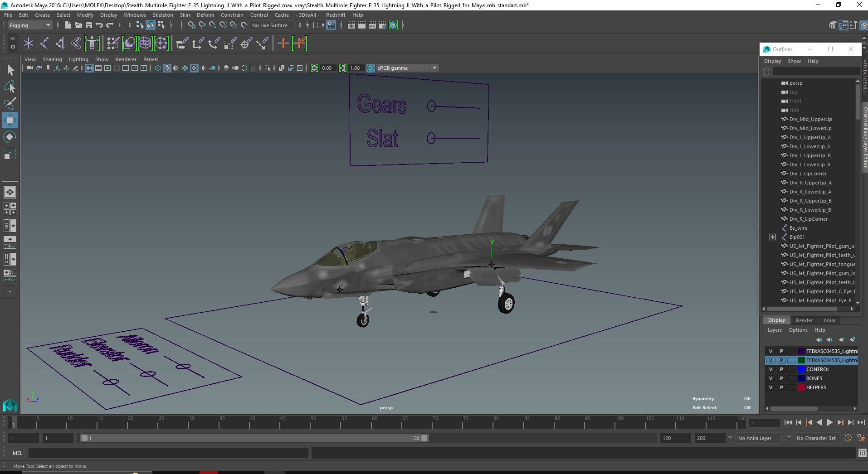Screen dimensions: 868x474
Task: Go to end of playback range
Action: [x=861, y=422]
